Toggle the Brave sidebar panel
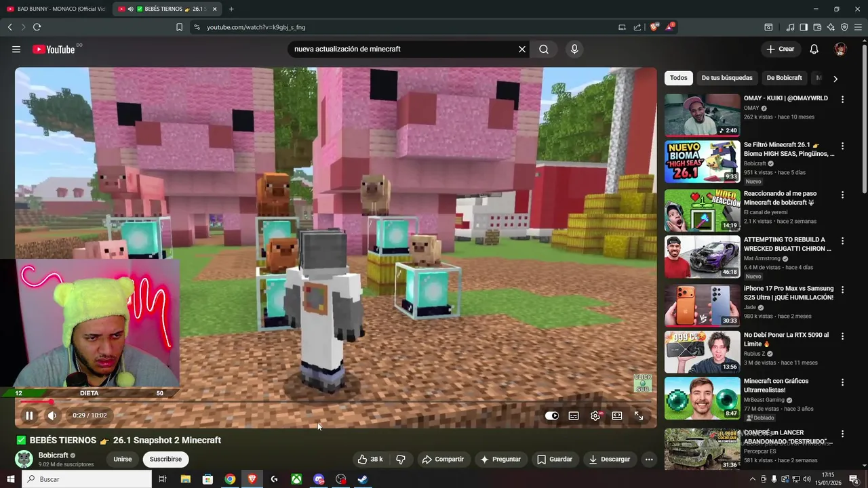Viewport: 868px width, 488px height. pos(804,27)
